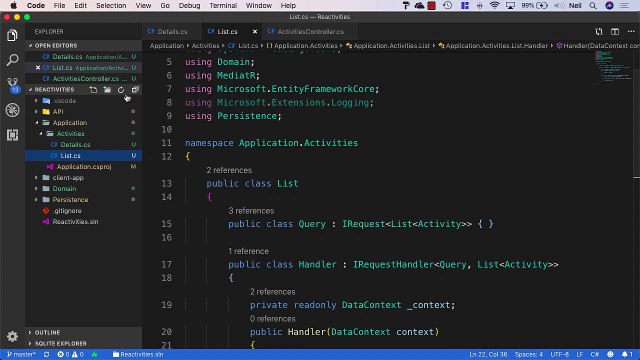Close the List.cs editor tab
The image size is (640, 360).
[255, 31]
